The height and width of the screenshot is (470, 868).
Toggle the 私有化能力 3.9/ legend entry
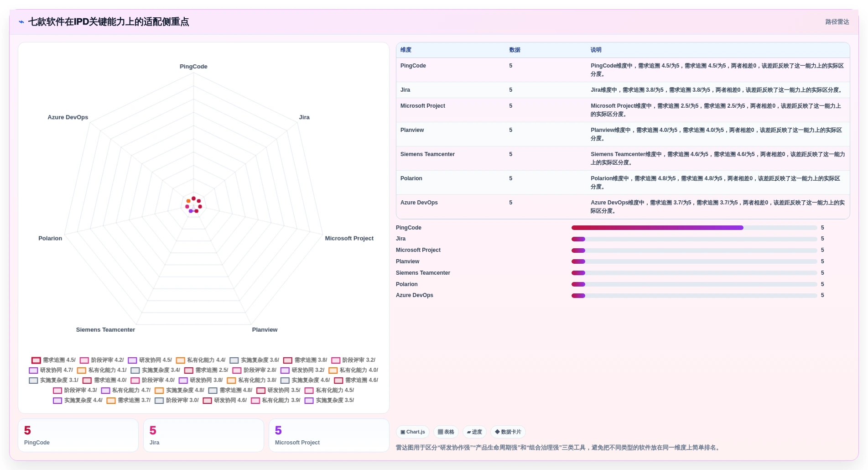(276, 400)
